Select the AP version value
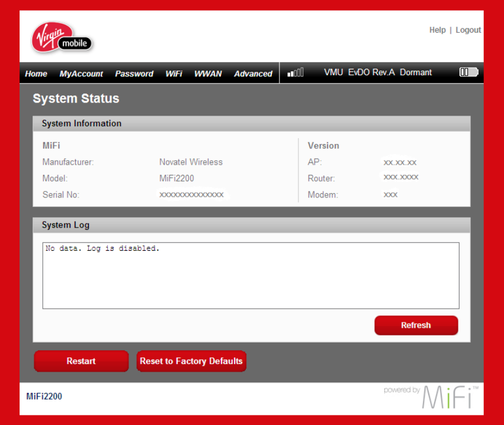Screen dimensions: 504x425 [x=400, y=162]
